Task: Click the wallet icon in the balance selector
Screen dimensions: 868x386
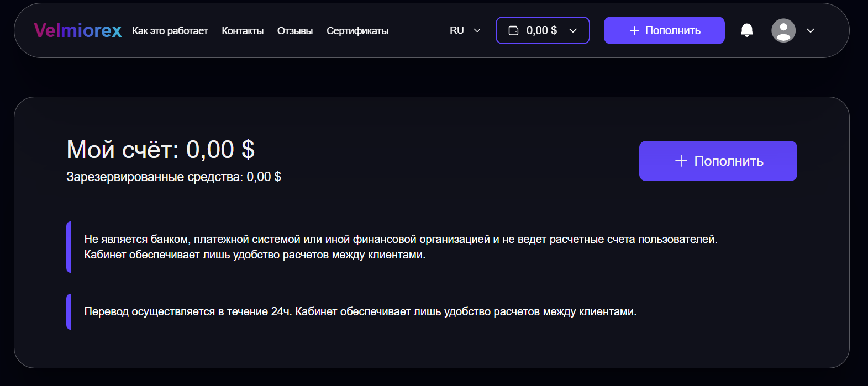Action: tap(513, 30)
